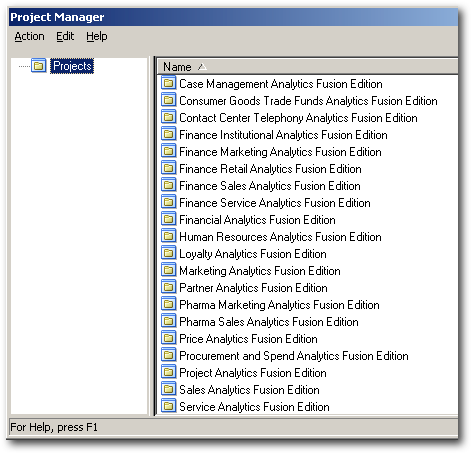The image size is (472, 454).
Task: Select 'Contact Center Telephony Analytics Fusion Edition'
Action: pyautogui.click(x=298, y=118)
